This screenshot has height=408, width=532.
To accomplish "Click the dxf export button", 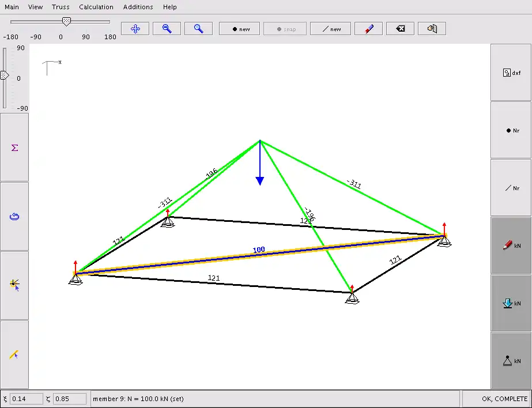I will pyautogui.click(x=511, y=73).
